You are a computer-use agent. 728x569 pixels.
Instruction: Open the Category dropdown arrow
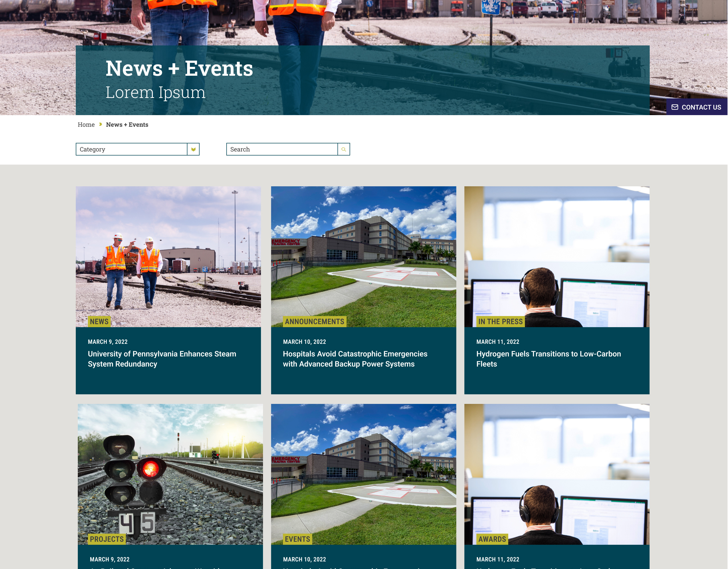pyautogui.click(x=193, y=149)
